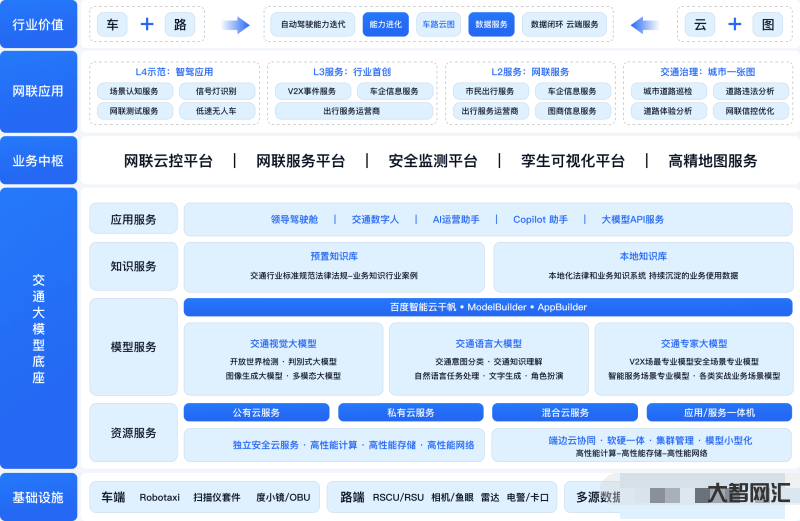Click the right-pointing blue arrow icon
This screenshot has width=800, height=521.
pos(236,24)
